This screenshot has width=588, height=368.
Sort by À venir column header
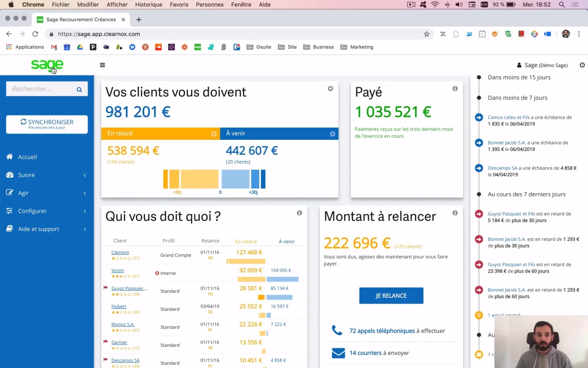click(x=287, y=241)
